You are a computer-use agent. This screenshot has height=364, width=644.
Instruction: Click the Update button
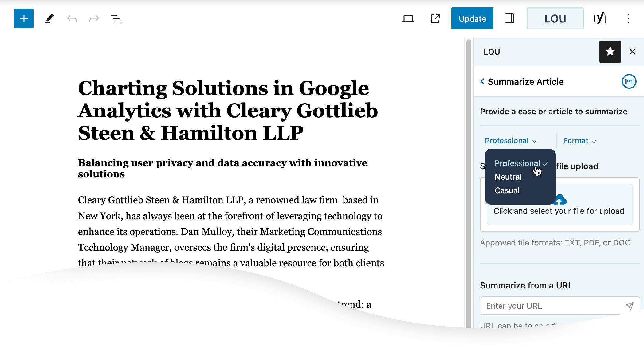472,18
